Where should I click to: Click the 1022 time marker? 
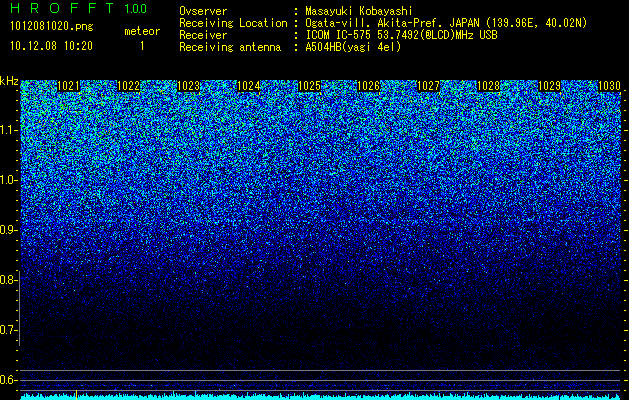(129, 86)
